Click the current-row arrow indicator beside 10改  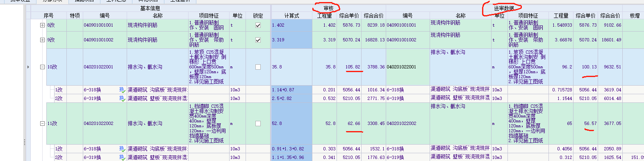(28, 67)
